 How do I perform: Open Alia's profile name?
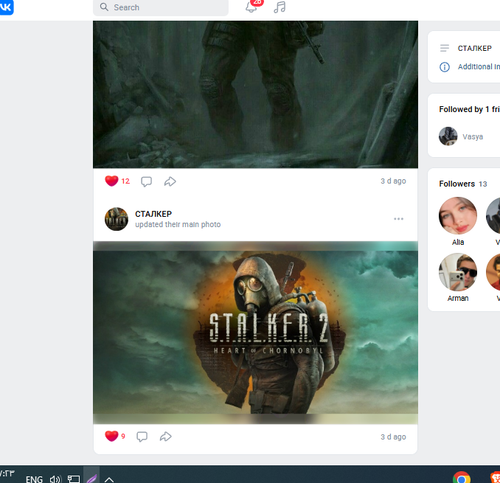click(458, 242)
